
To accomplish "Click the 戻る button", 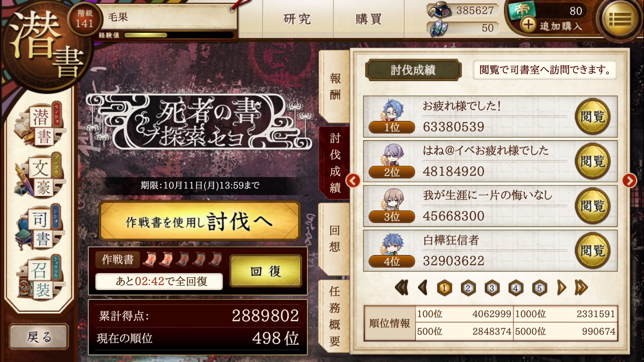I will [39, 337].
